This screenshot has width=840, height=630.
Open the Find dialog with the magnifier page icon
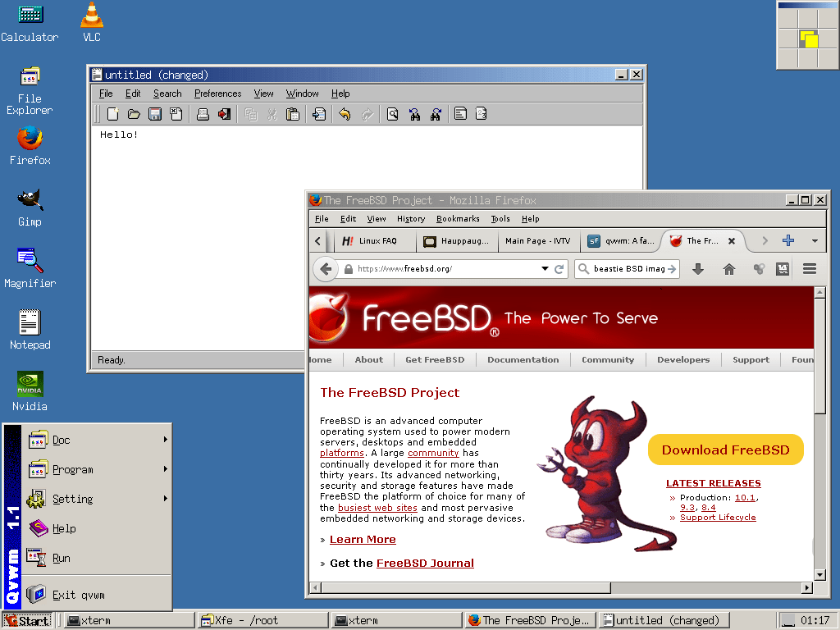(393, 114)
